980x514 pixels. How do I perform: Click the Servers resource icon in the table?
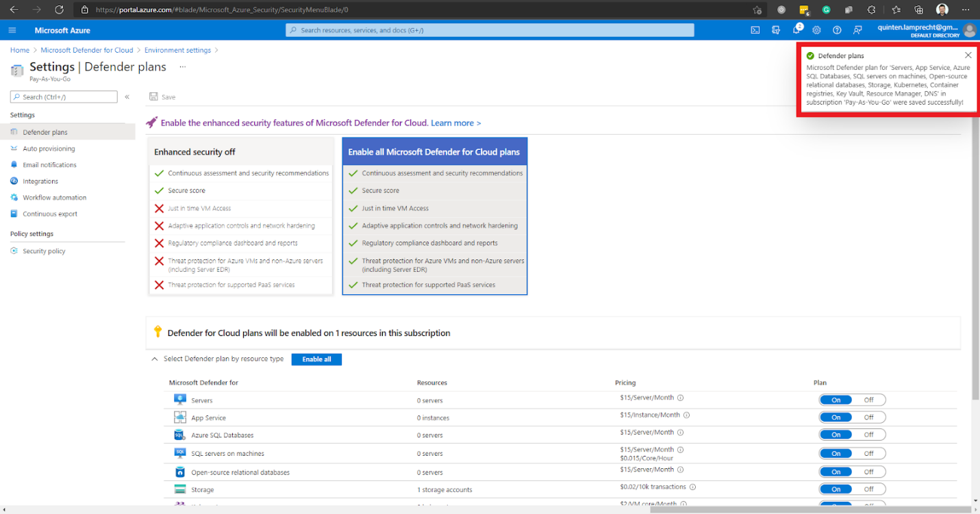(x=180, y=400)
